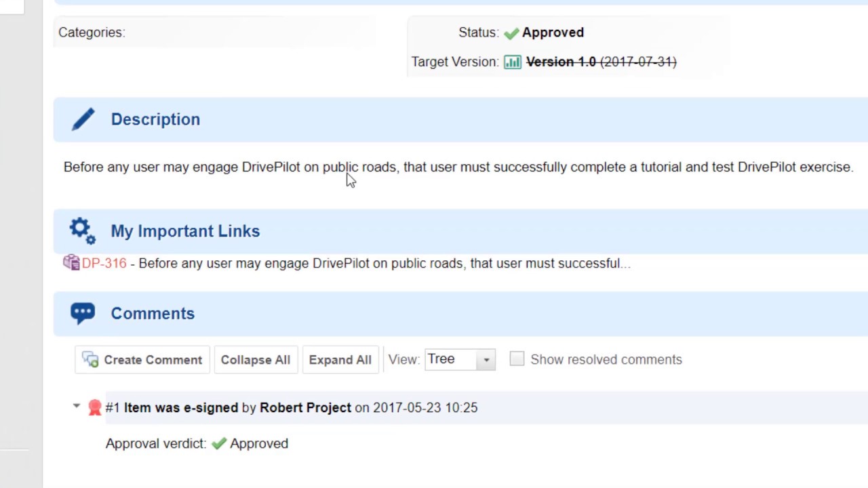Click the Comments section header title

(153, 314)
